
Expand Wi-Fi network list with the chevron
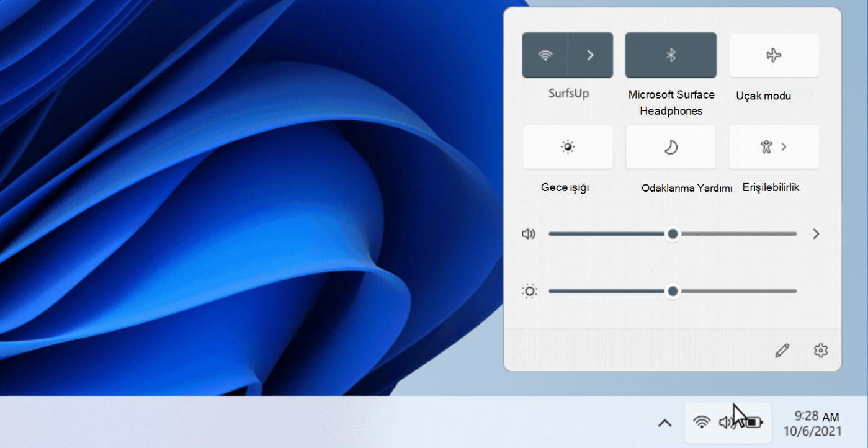coord(589,55)
